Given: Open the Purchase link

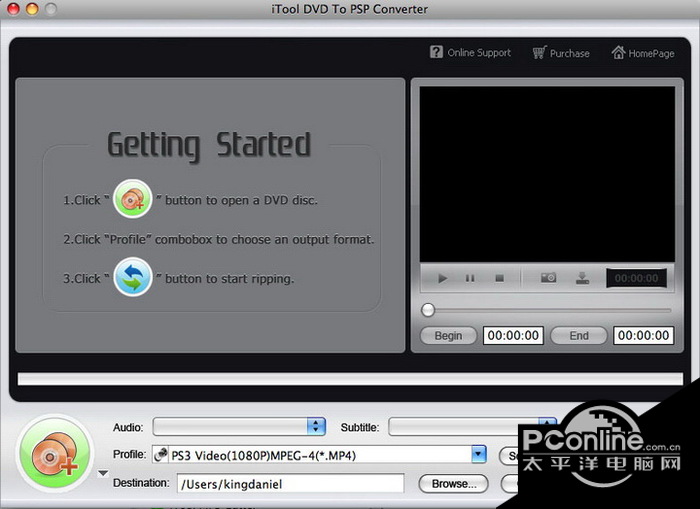Looking at the screenshot, I should click(x=561, y=53).
